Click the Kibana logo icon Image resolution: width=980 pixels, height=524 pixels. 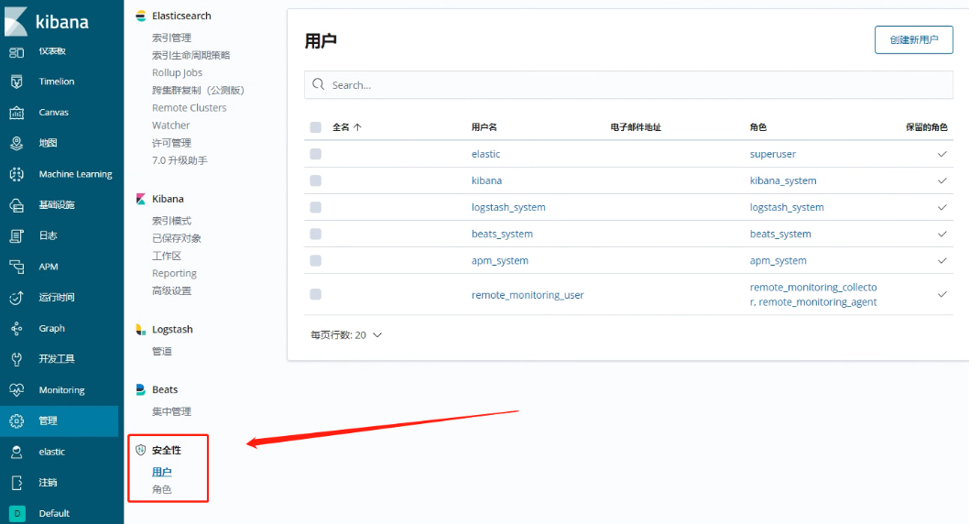tap(16, 21)
